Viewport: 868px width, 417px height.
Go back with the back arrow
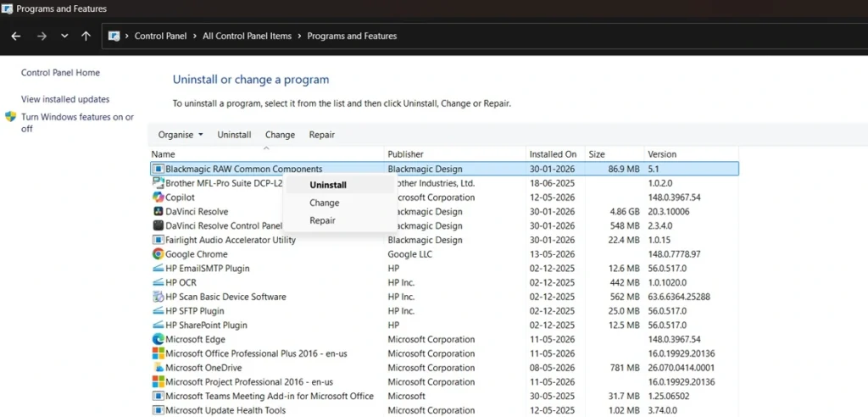coord(16,36)
